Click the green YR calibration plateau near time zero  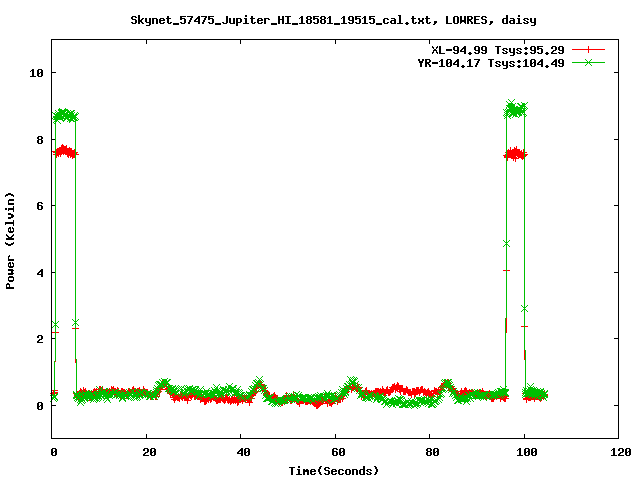pos(65,116)
